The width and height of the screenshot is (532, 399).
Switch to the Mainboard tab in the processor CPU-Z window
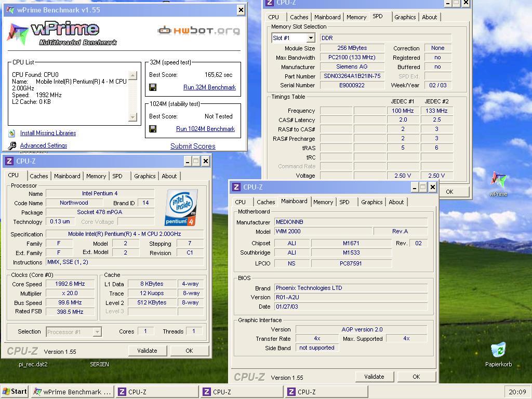click(67, 176)
